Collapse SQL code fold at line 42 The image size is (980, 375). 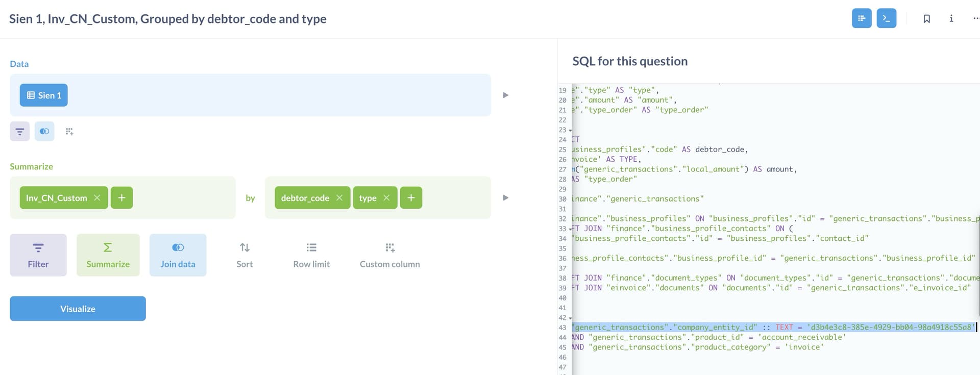tap(570, 318)
